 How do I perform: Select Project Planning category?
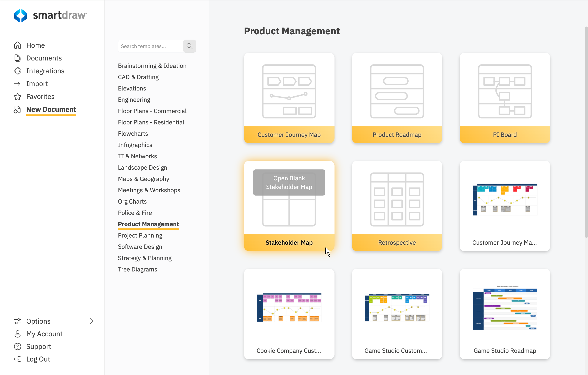pos(140,235)
